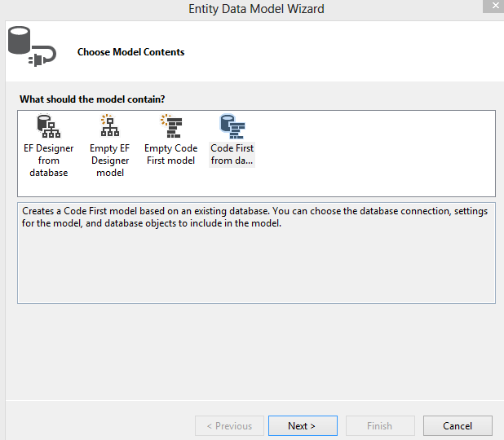Image resolution: width=504 pixels, height=440 pixels.
Task: Close the wizard with the X button
Action: [x=494, y=6]
